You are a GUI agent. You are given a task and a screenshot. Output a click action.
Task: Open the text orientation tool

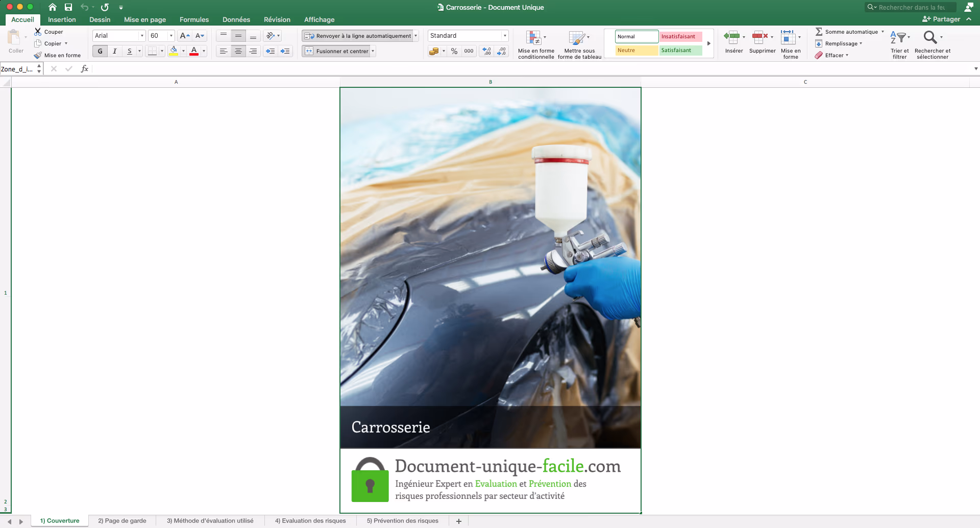pyautogui.click(x=273, y=36)
